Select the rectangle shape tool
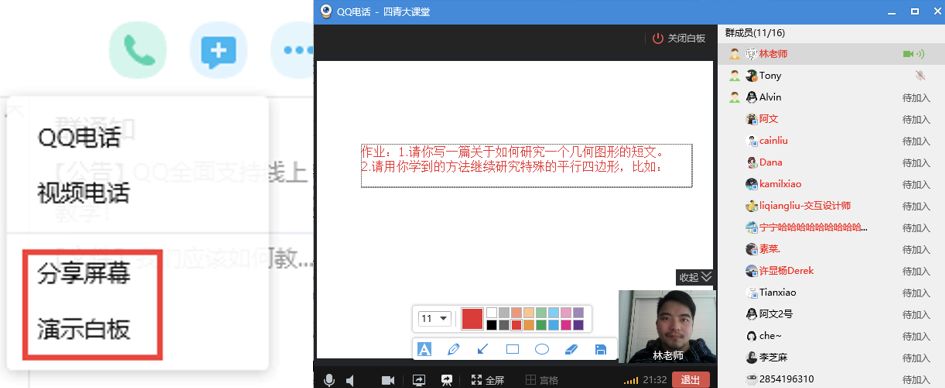Image resolution: width=945 pixels, height=388 pixels. click(512, 349)
